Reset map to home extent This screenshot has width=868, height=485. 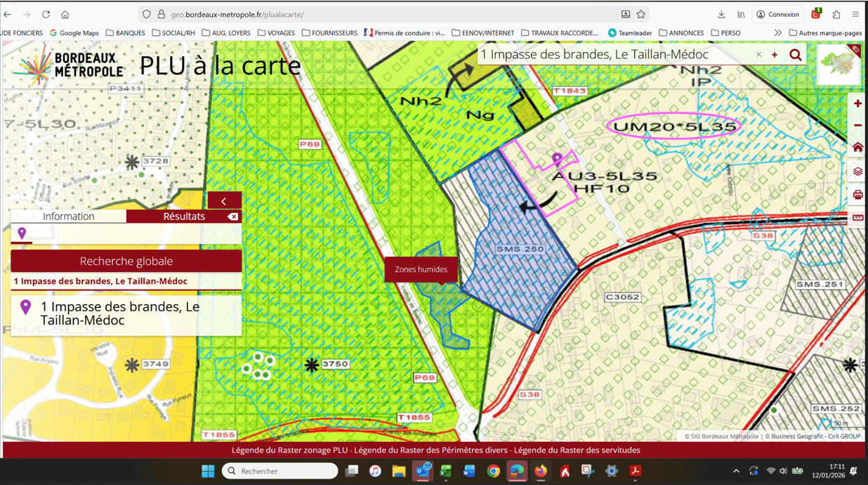point(857,148)
